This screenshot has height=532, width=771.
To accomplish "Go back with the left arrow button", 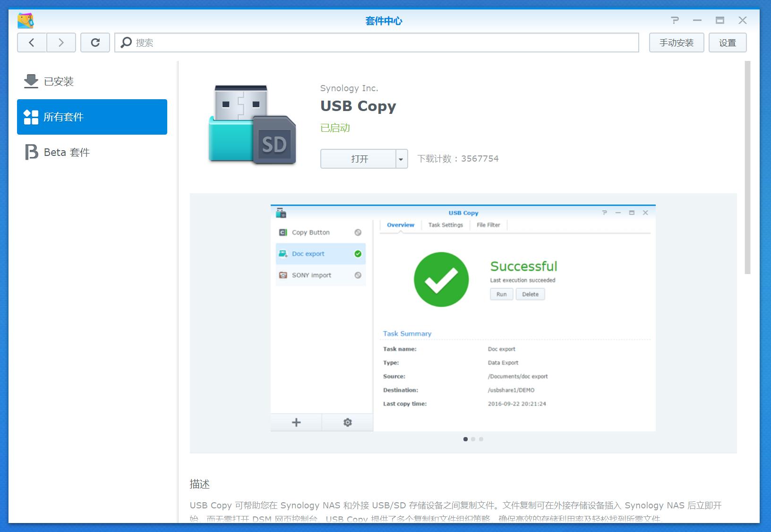I will pos(32,43).
